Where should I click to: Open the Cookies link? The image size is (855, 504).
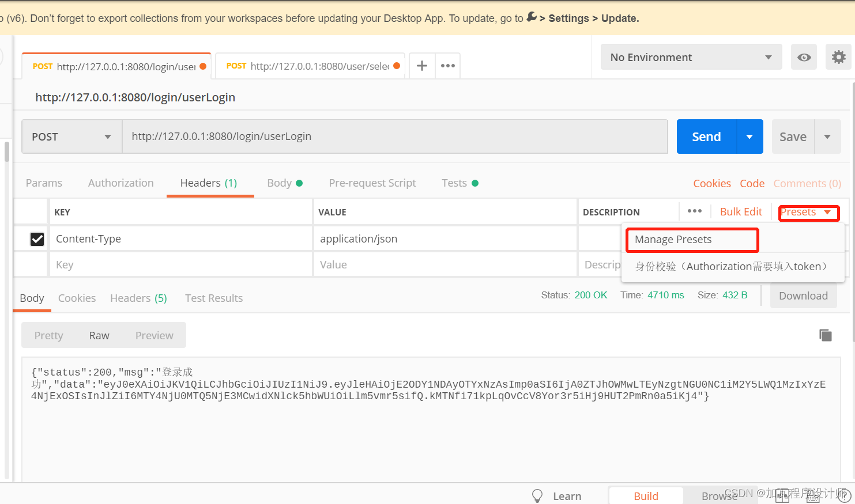(x=712, y=183)
